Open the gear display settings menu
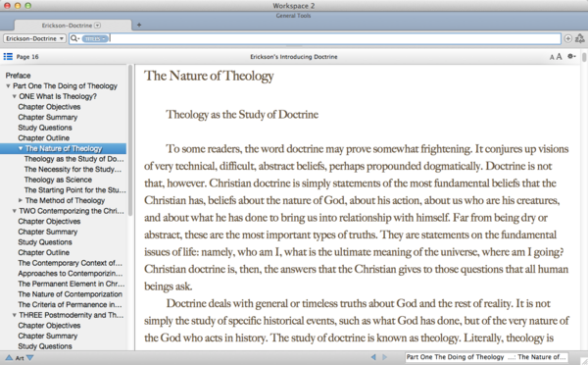 point(571,56)
